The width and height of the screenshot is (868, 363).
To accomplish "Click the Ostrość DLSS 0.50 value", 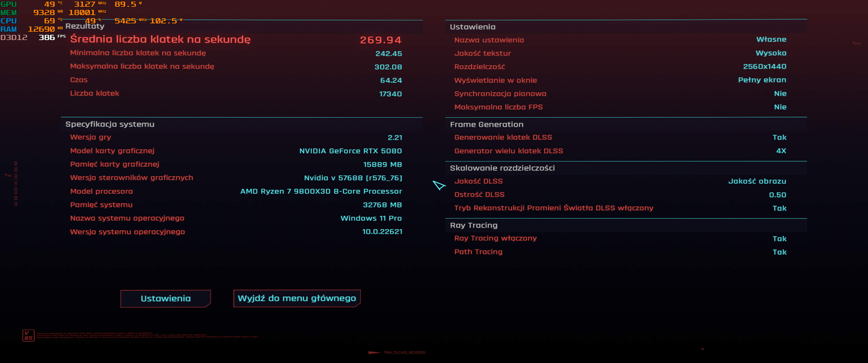I will (x=777, y=195).
